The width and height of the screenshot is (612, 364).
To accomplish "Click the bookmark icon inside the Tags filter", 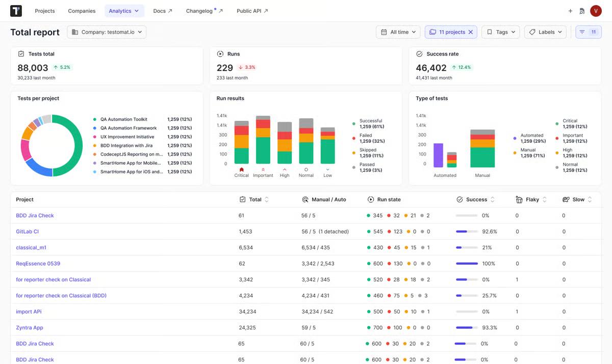I will pos(489,32).
